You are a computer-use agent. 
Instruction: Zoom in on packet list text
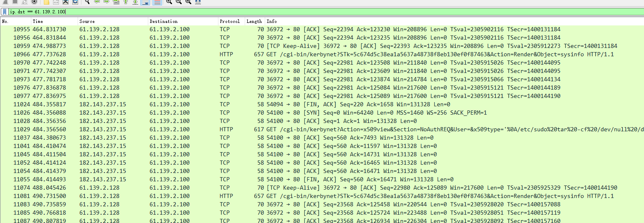coord(169,2)
